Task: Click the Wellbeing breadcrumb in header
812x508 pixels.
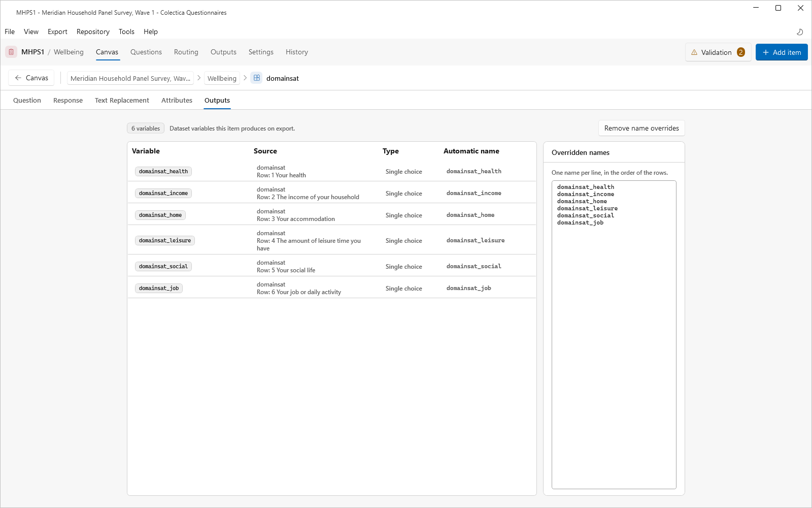Action: 69,52
